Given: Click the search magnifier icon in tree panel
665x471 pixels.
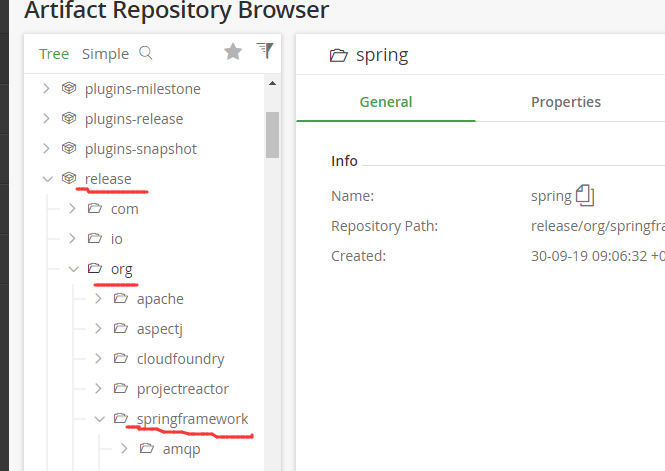Looking at the screenshot, I should coord(145,53).
